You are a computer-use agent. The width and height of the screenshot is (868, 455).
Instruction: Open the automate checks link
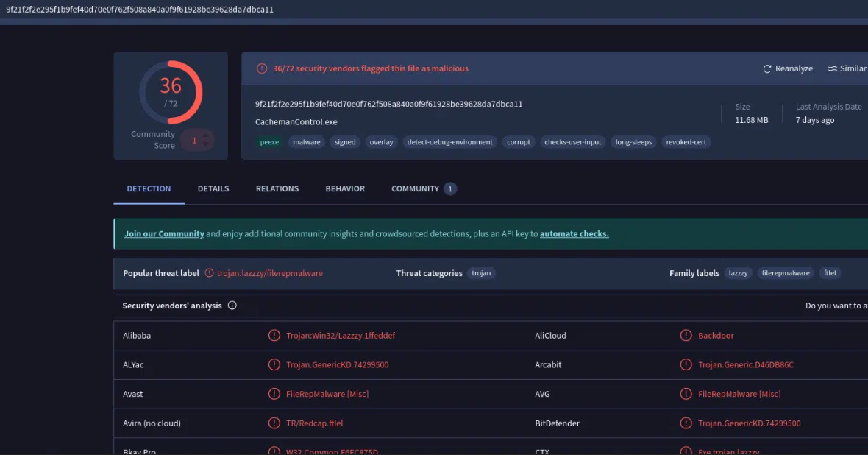coord(574,234)
